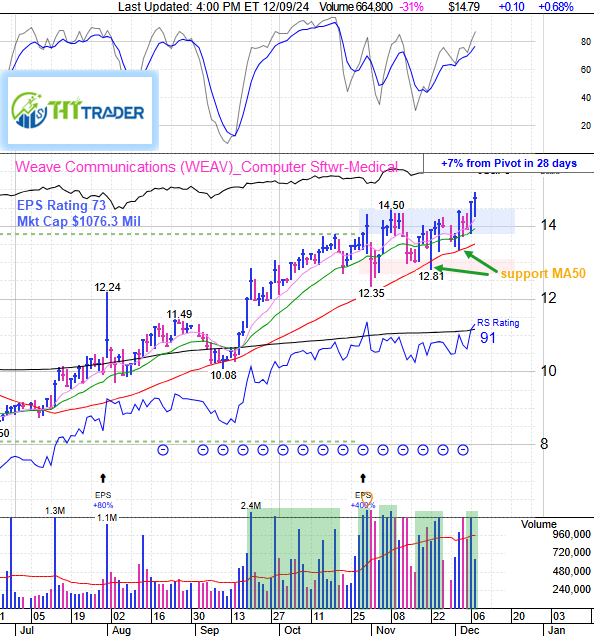
Task: Select the Mkt Cap $1076.3 Mil label
Action: (79, 221)
